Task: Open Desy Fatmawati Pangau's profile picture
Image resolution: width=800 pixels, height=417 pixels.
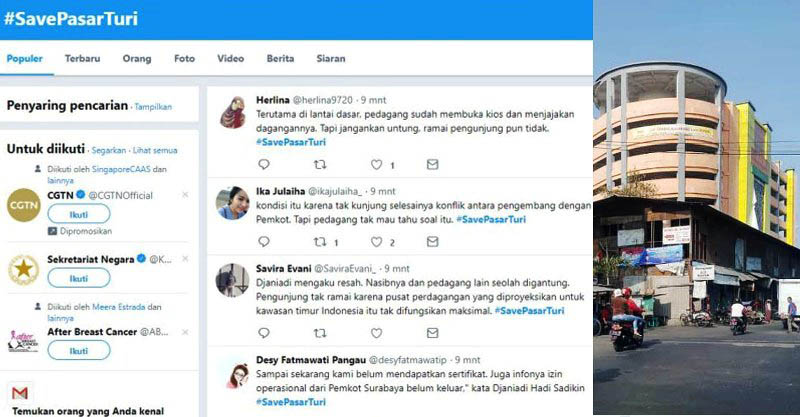Action: (236, 375)
